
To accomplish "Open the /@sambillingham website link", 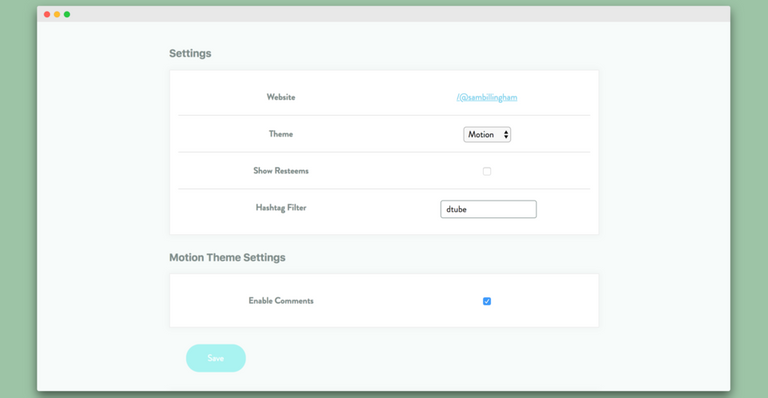I will (487, 97).
